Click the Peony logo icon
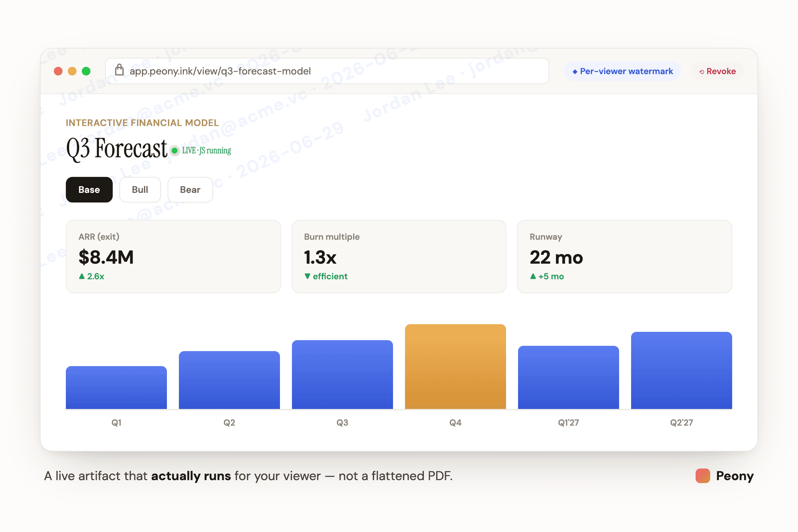 [702, 476]
